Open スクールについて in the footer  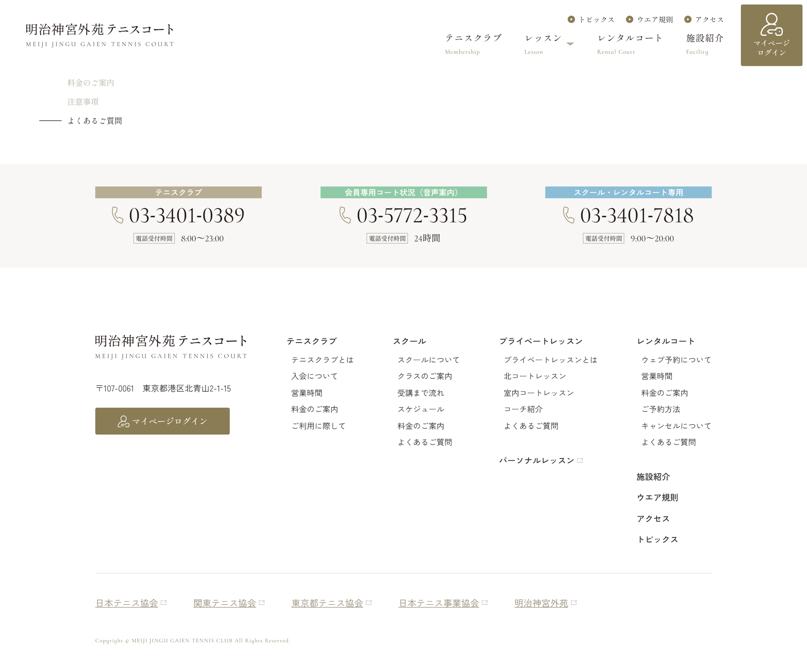[428, 360]
